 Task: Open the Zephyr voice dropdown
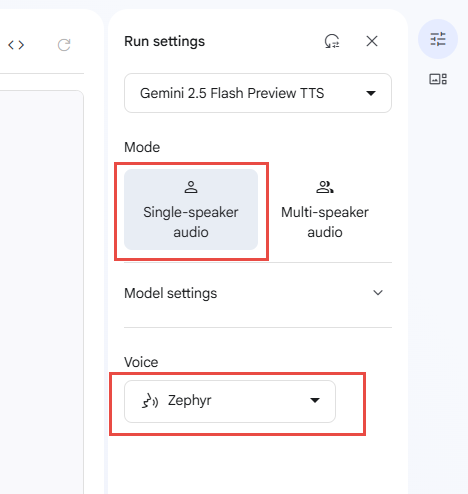tap(230, 401)
